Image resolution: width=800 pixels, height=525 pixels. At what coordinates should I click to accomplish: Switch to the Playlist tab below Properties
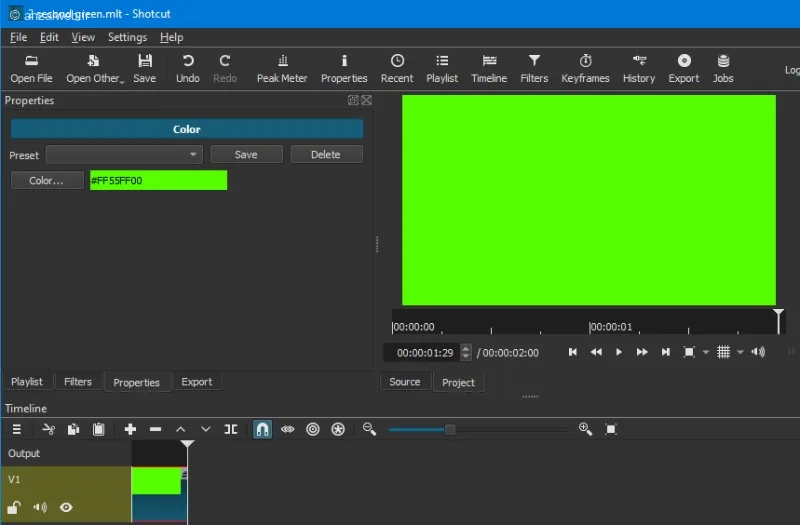27,382
